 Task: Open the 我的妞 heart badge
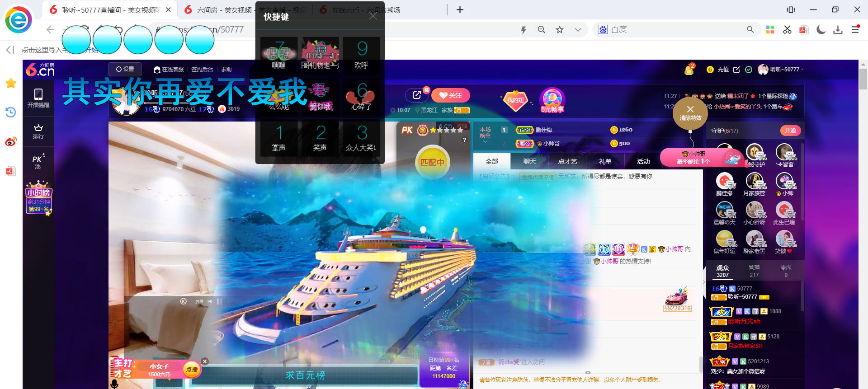pos(515,100)
